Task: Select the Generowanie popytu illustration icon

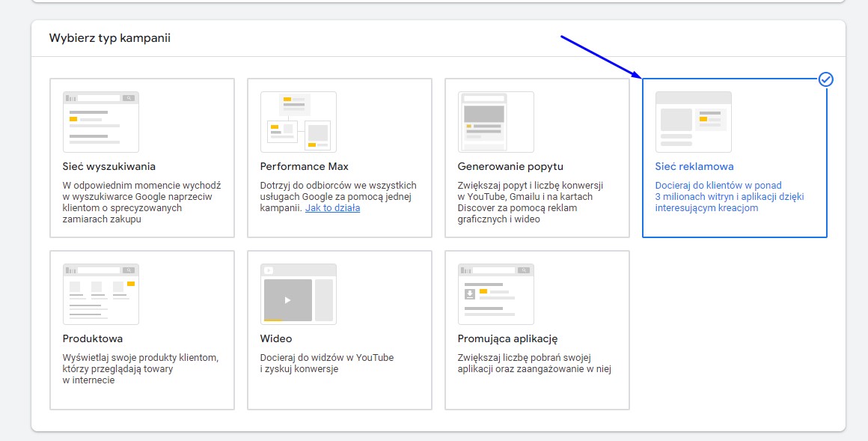Action: click(x=496, y=121)
